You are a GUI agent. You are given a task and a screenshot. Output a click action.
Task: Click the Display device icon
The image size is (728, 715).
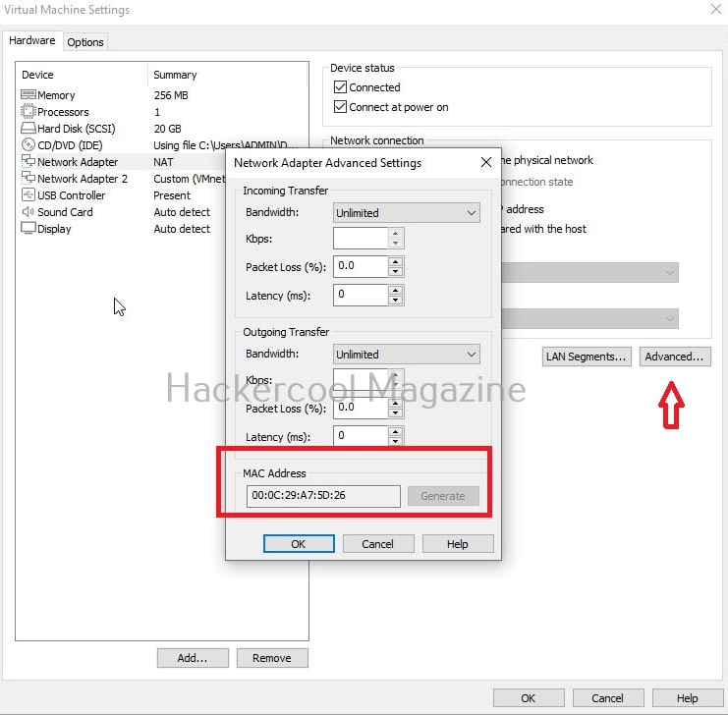click(x=28, y=229)
